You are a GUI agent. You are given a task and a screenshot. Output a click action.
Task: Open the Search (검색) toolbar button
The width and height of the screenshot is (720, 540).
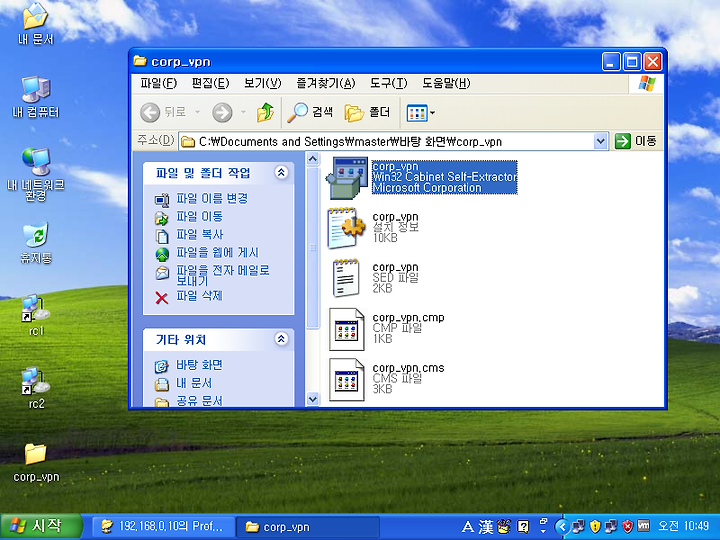click(310, 112)
